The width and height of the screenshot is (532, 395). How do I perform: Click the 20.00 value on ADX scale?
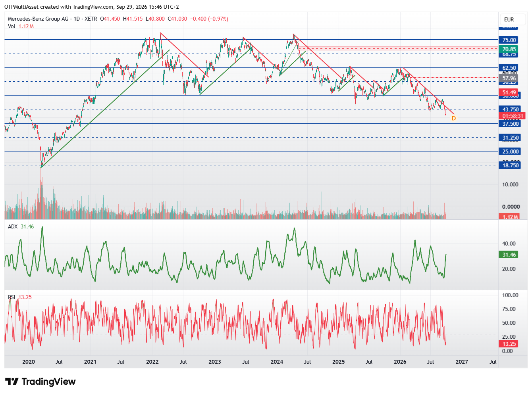509,269
